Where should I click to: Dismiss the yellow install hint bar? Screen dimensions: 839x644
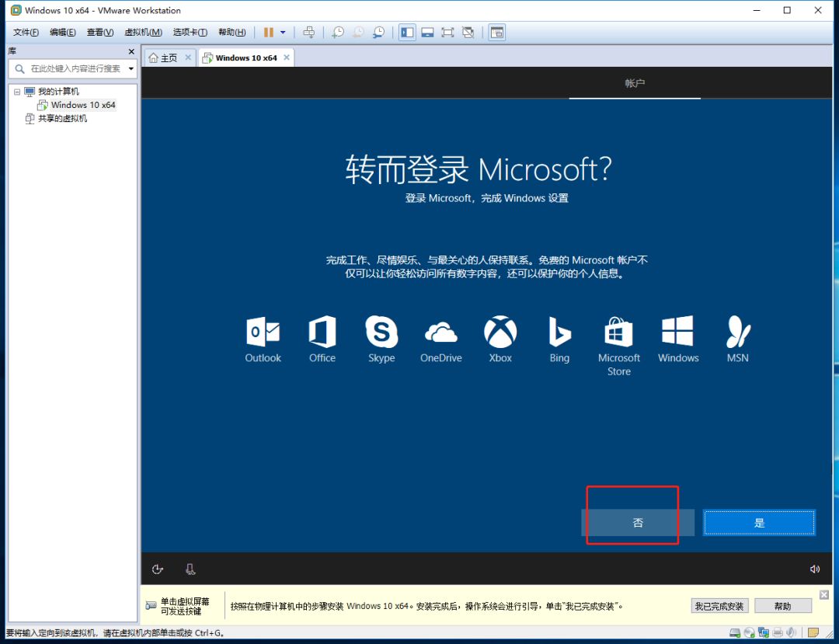[824, 595]
